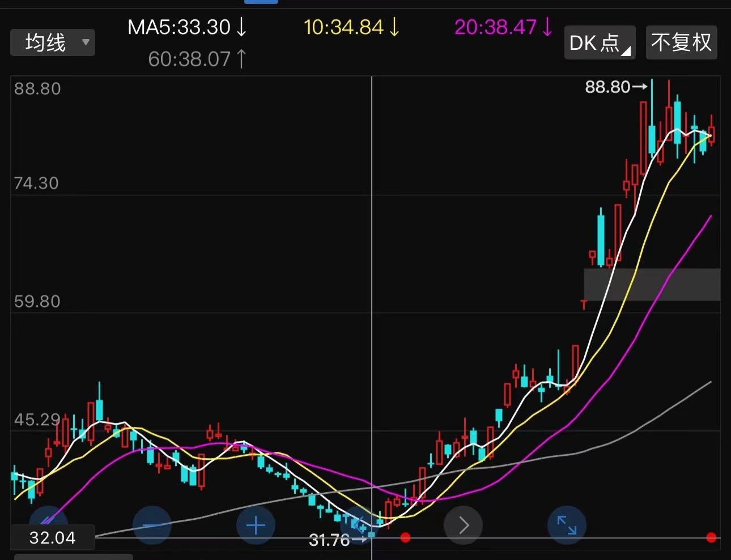Tap the 74.30 price axis label
Image resolution: width=731 pixels, height=560 pixels.
coord(36,183)
